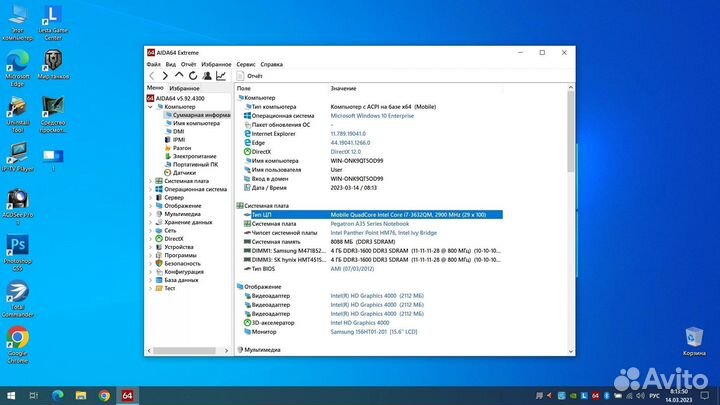Screen dimensions: 720x405
Task: Open the DirectX 12.0 value link
Action: 345,152
